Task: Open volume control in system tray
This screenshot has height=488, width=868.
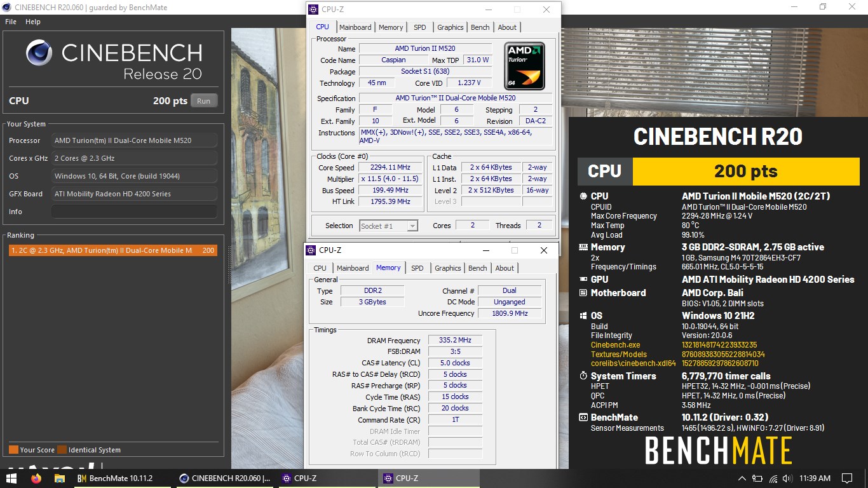Action: click(788, 478)
